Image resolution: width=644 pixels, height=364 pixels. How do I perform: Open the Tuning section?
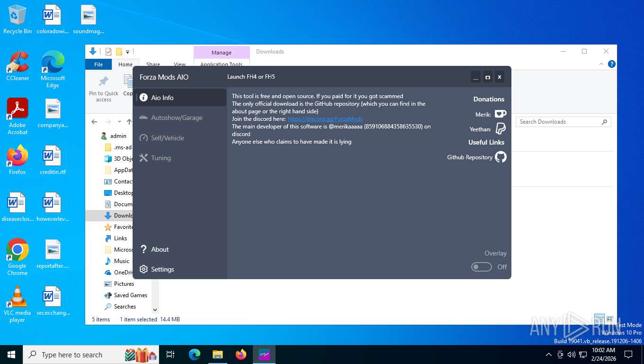[180, 158]
